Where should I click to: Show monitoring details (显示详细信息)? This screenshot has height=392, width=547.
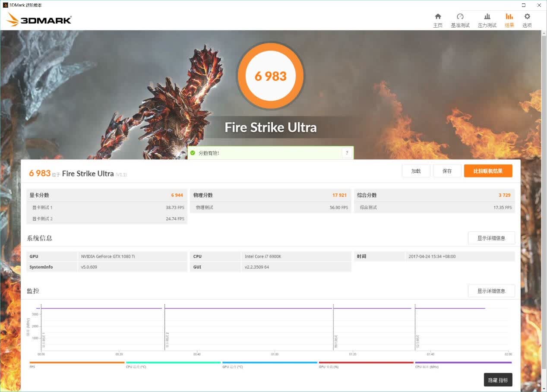click(491, 291)
